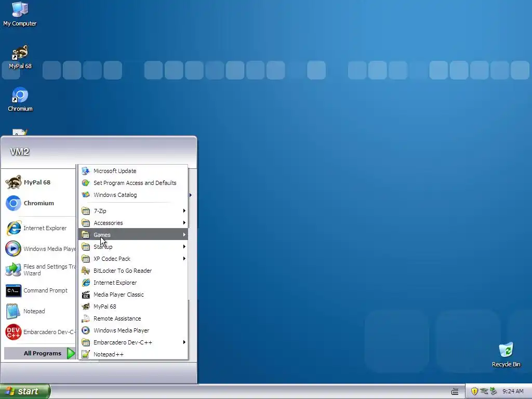Click the Notepad icon in left column
This screenshot has width=532, height=399.
(14, 311)
